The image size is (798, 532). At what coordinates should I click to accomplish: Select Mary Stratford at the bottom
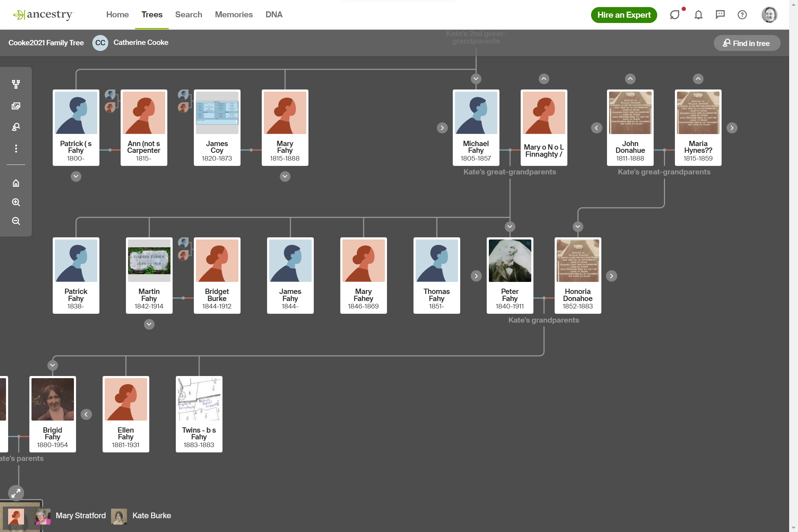71,516
